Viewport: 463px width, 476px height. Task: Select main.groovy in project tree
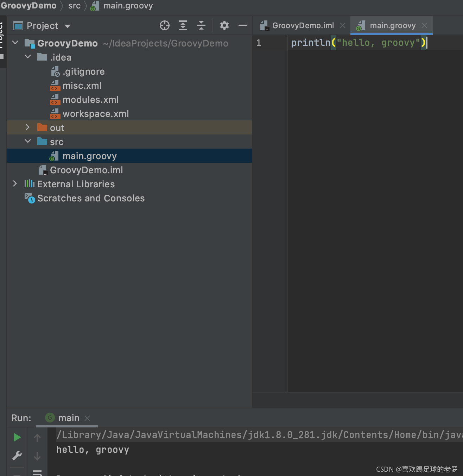[x=129, y=156]
